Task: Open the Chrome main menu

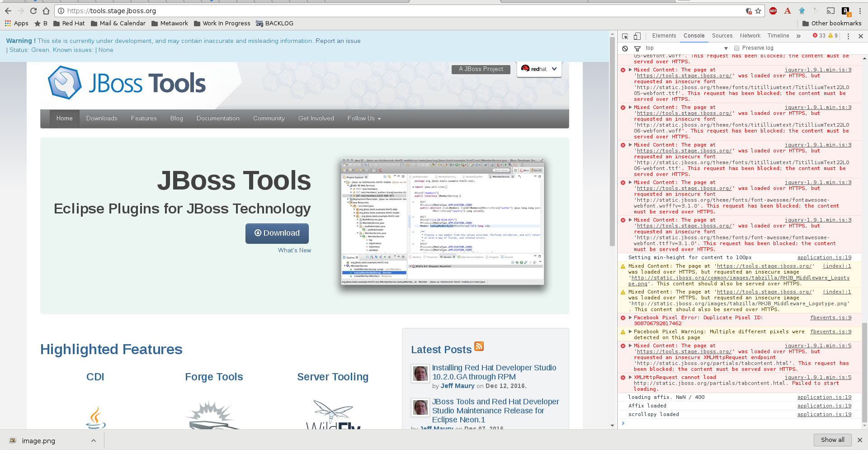Action: pos(860,11)
